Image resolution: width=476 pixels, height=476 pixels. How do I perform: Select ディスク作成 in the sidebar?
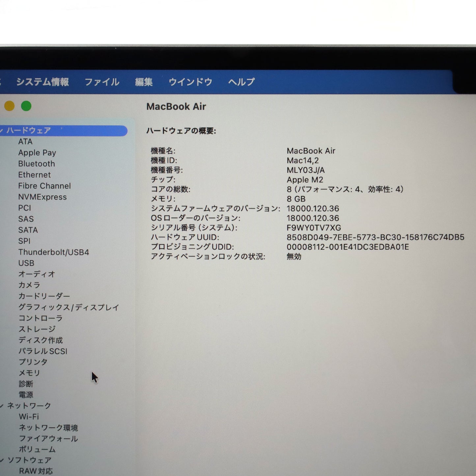tap(41, 340)
